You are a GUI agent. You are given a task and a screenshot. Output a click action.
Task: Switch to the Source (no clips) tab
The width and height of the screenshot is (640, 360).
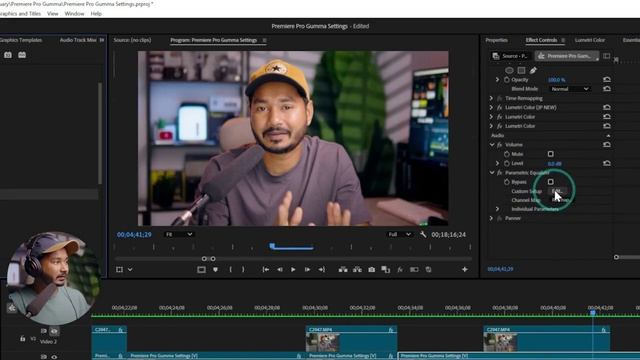[132, 40]
